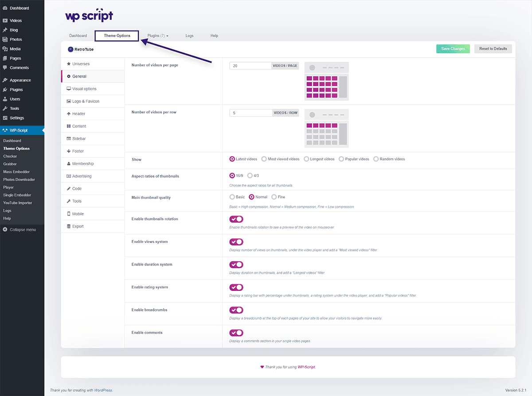Click the videos per page layout preview

pos(327,81)
